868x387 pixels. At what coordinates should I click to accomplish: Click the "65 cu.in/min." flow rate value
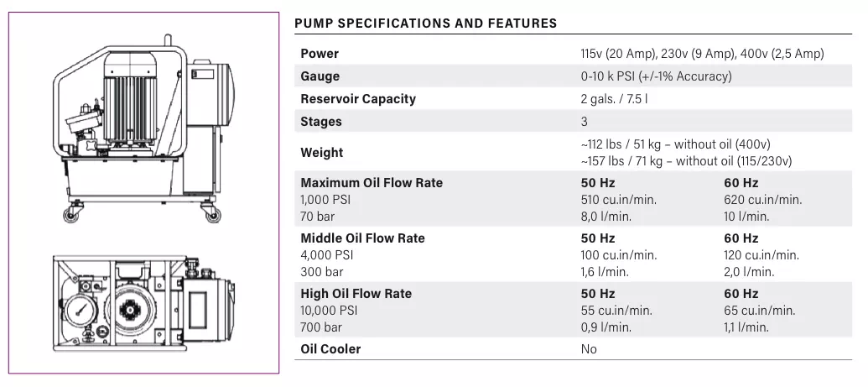pos(759,311)
